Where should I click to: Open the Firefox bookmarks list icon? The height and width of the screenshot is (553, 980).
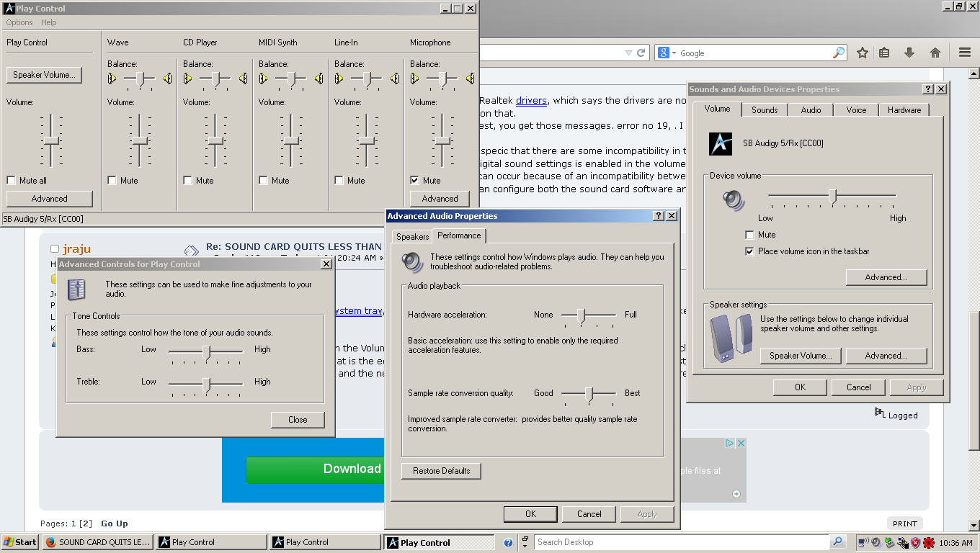coord(884,53)
